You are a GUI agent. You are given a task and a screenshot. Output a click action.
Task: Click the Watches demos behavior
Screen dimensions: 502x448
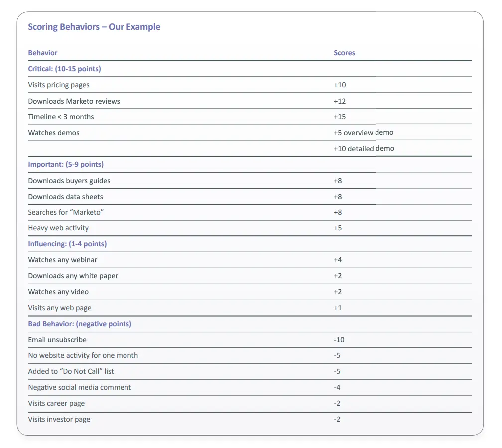pyautogui.click(x=54, y=132)
